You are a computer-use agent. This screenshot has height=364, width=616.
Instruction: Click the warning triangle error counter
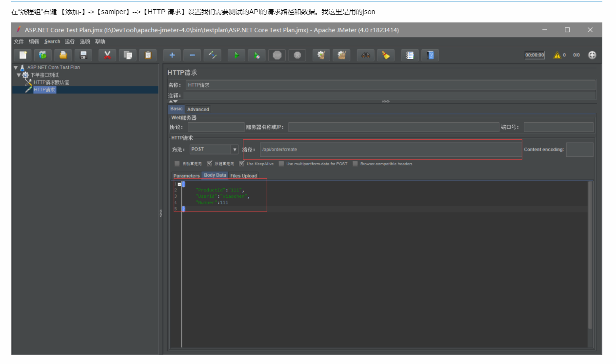point(556,55)
